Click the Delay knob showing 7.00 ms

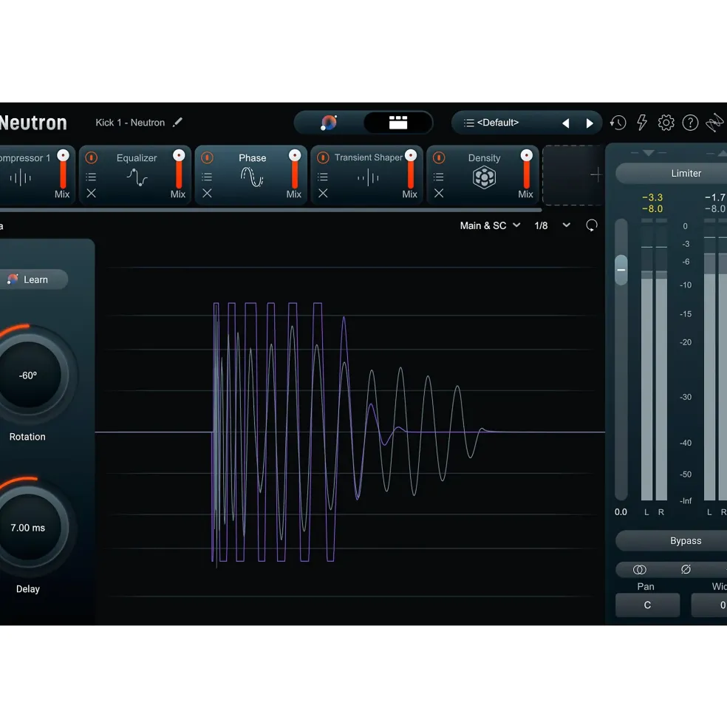[29, 528]
